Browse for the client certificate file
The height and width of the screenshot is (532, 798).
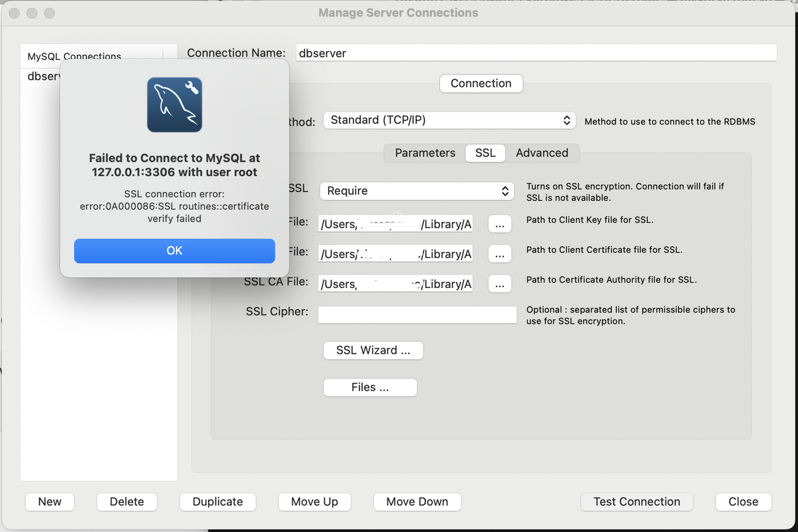click(500, 254)
